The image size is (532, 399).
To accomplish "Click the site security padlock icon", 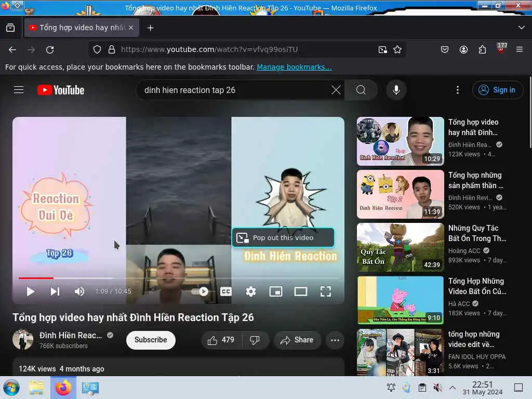I will click(112, 49).
